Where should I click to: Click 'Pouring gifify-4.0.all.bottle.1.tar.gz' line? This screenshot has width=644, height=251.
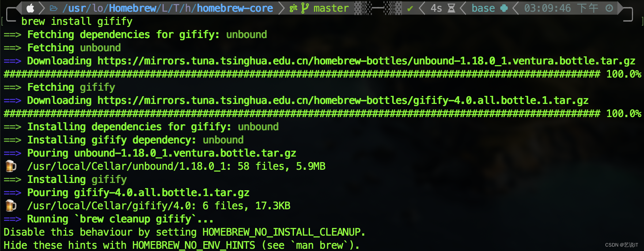(x=126, y=192)
